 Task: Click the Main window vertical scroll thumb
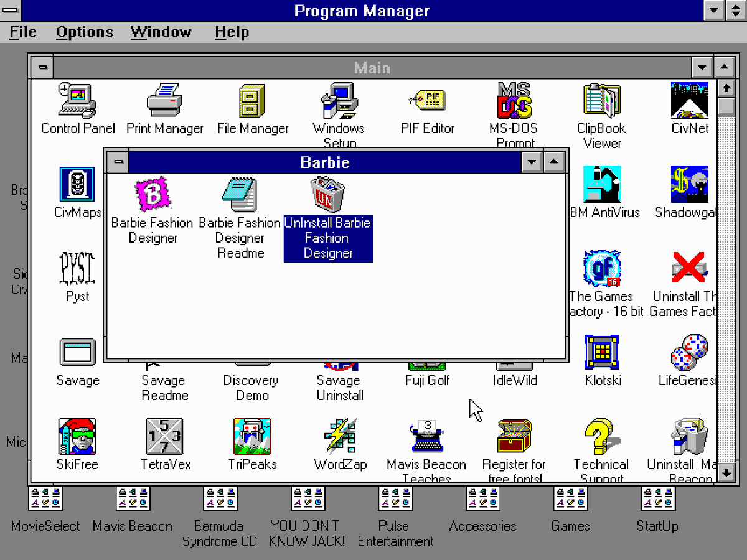[x=726, y=106]
